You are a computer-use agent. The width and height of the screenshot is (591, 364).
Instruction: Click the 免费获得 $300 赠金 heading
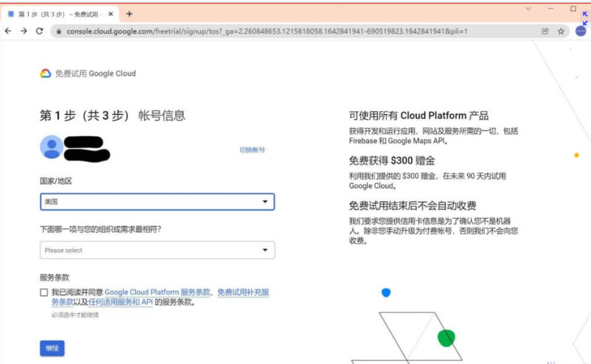pyautogui.click(x=391, y=160)
